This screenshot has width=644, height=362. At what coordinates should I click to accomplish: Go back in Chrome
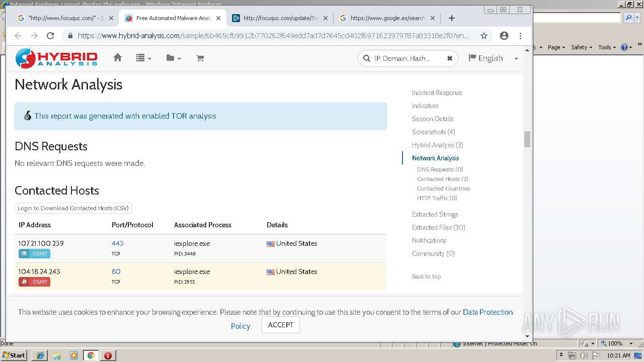[18, 36]
